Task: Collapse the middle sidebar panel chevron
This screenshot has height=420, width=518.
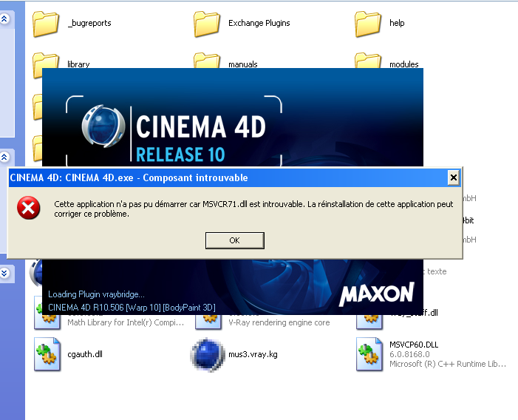Action: (x=4, y=157)
